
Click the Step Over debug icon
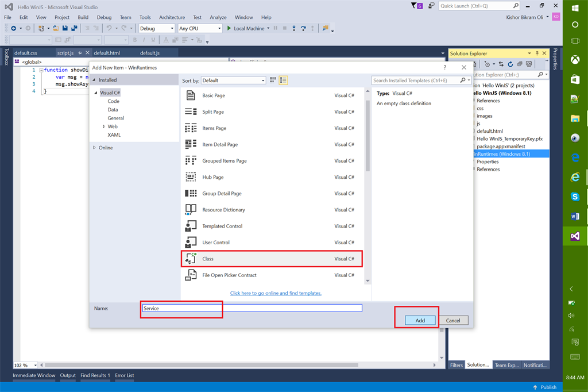303,28
